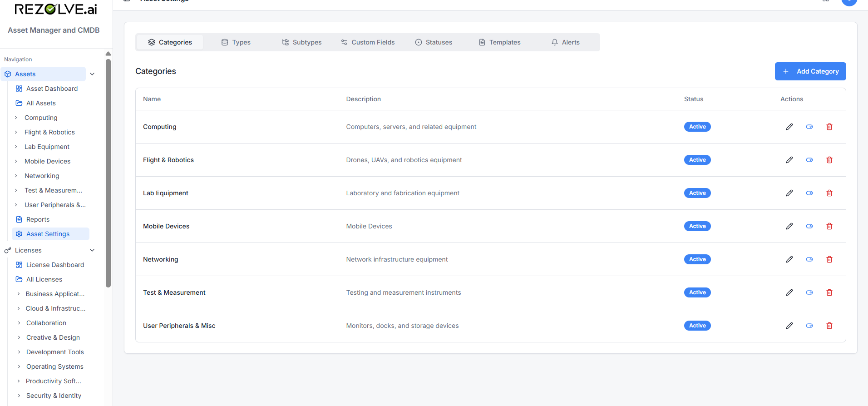Open User Peripherals &... sidebar item
This screenshot has height=406, width=868.
[x=55, y=205]
